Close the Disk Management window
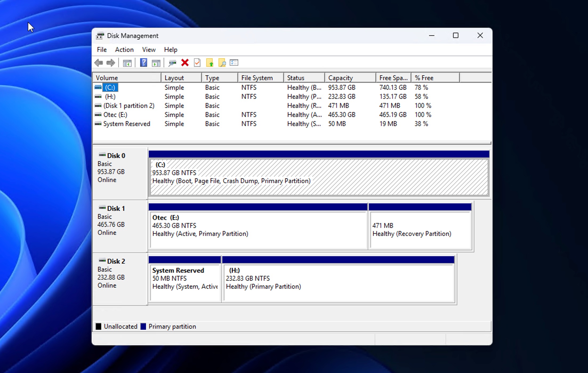 tap(480, 35)
